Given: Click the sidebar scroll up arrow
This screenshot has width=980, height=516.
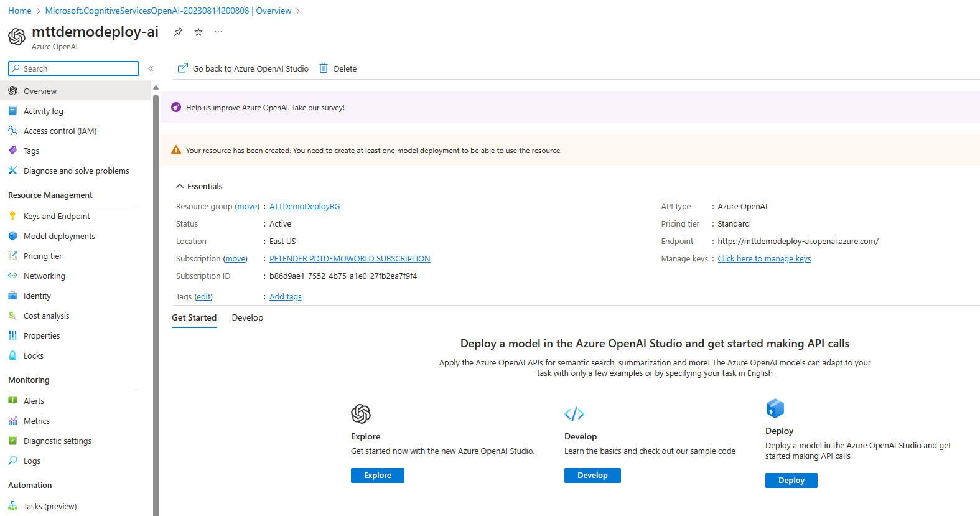Looking at the screenshot, I should (156, 87).
